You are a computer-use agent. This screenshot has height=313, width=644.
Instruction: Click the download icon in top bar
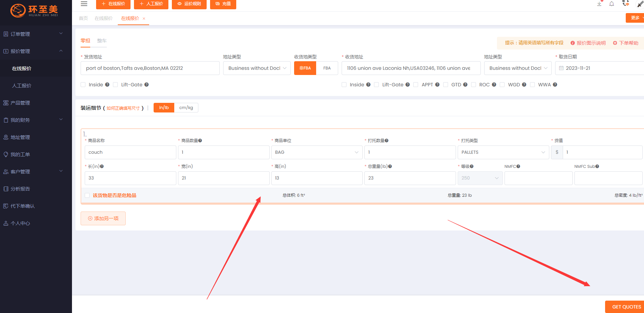(x=599, y=4)
